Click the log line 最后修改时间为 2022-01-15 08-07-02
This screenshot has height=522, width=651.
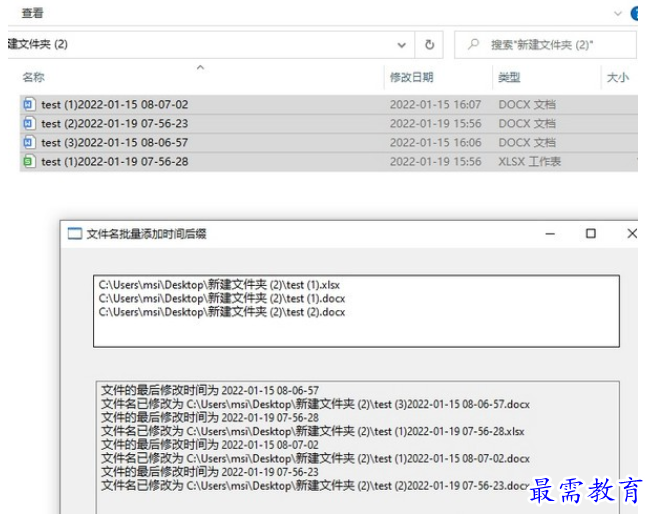coord(210,445)
